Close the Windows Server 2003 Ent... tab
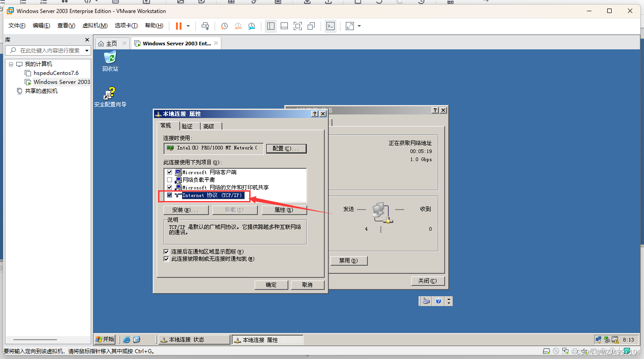Screen dimensions: 644x359 tap(216, 44)
